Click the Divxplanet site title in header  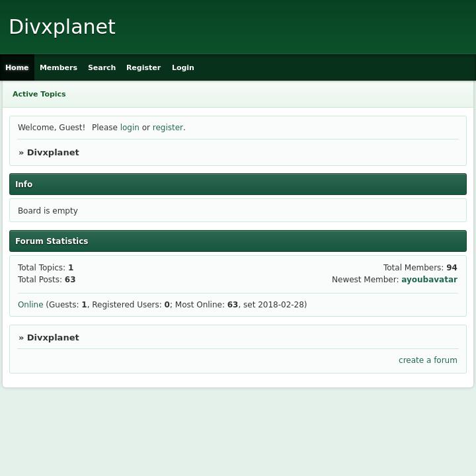click(62, 27)
